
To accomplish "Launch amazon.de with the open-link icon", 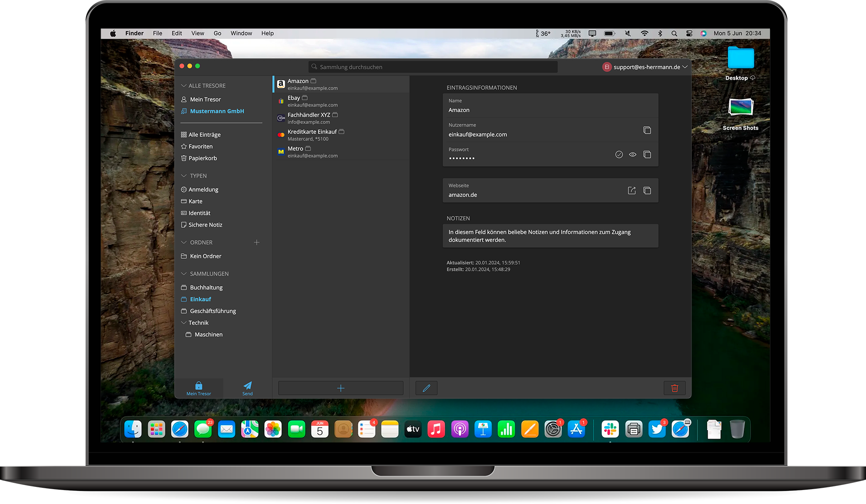I will (632, 191).
